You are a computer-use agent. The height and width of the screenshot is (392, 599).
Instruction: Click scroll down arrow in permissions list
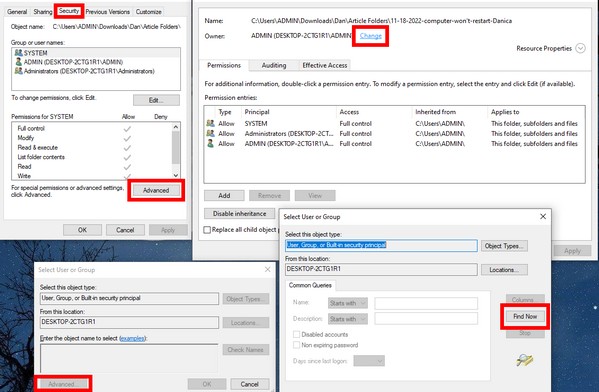(176, 175)
